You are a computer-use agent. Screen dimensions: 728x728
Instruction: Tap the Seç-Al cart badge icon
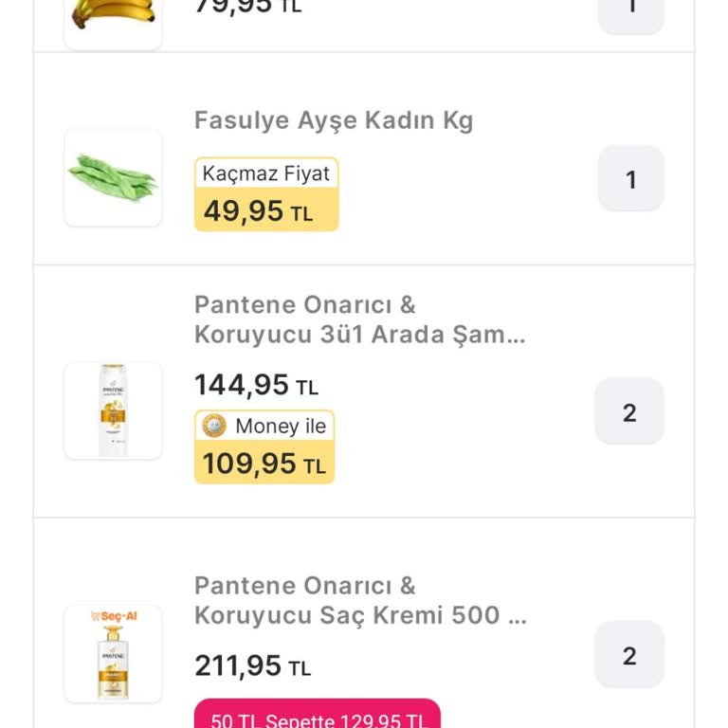pyautogui.click(x=113, y=616)
